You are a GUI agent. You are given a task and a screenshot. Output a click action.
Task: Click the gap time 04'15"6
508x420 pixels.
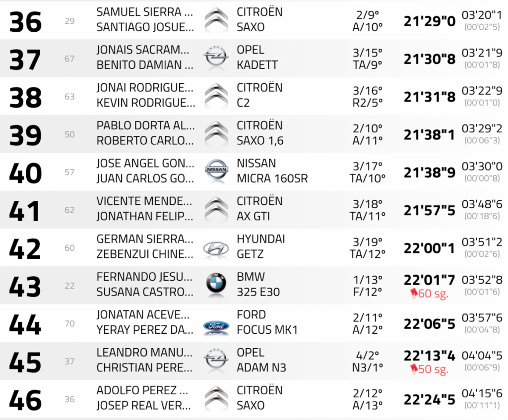click(x=482, y=393)
